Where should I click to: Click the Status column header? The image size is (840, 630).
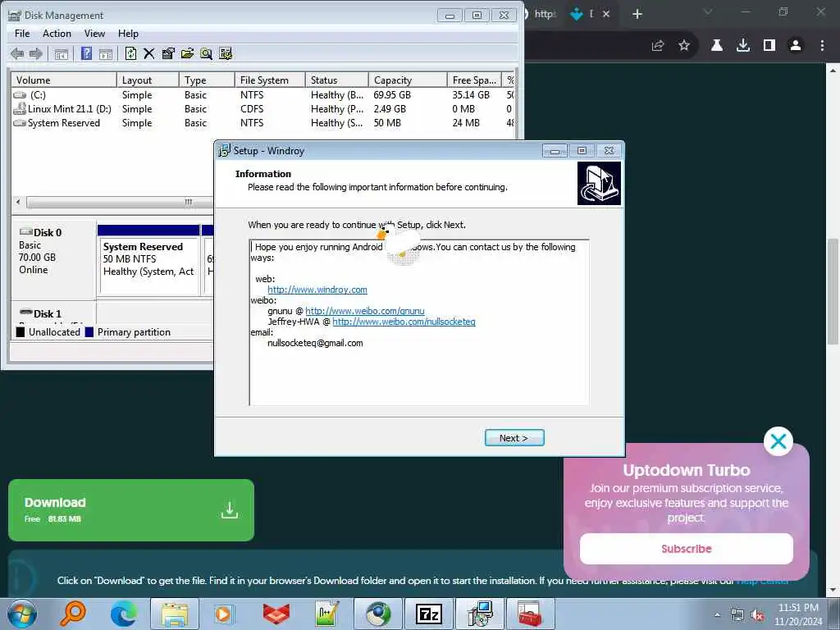337,80
